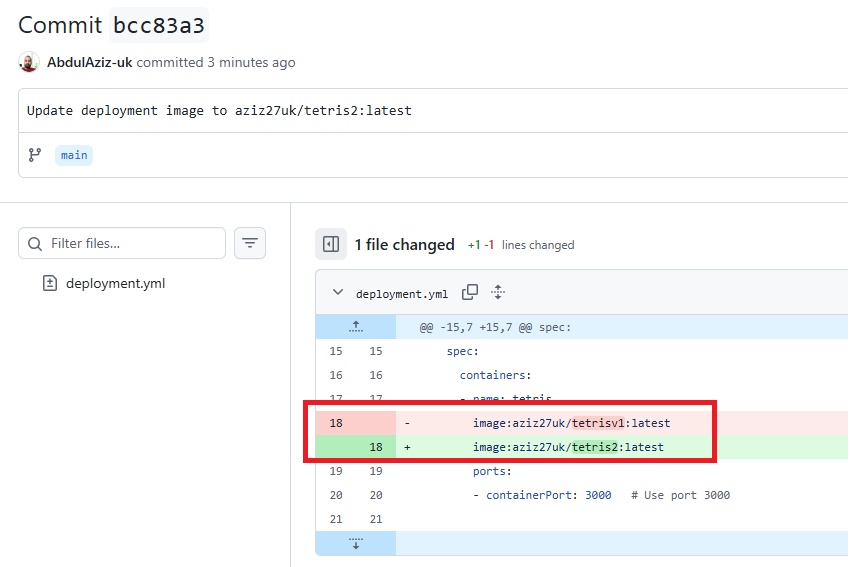Click the diff file icon beside deployment.yml
Image resolution: width=854 pixels, height=567 pixels.
[50, 283]
